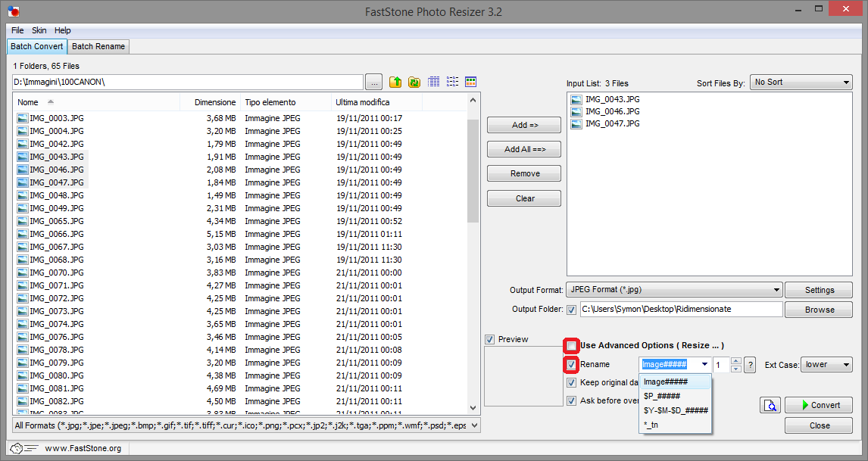Open the File menu

pos(17,30)
